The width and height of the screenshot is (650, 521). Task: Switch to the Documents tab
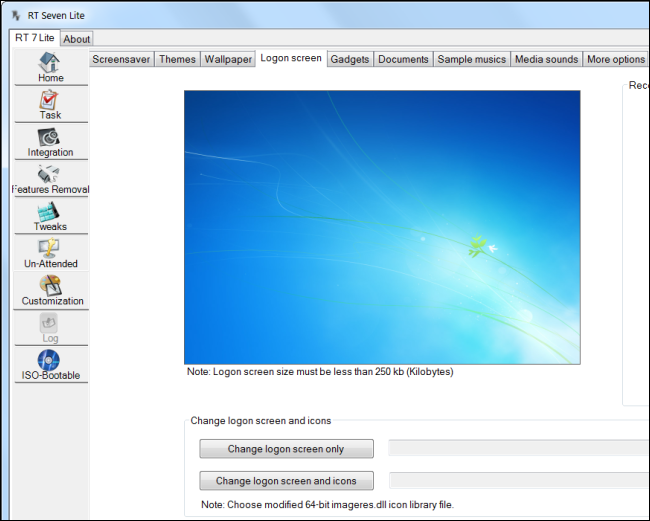[403, 59]
